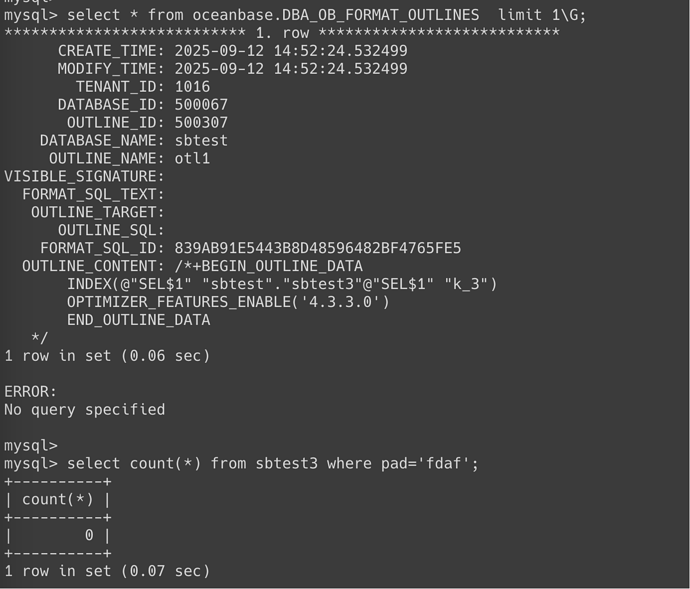This screenshot has width=690, height=589.
Task: Click the DATABASE_ID value 500067
Action: coord(201,105)
